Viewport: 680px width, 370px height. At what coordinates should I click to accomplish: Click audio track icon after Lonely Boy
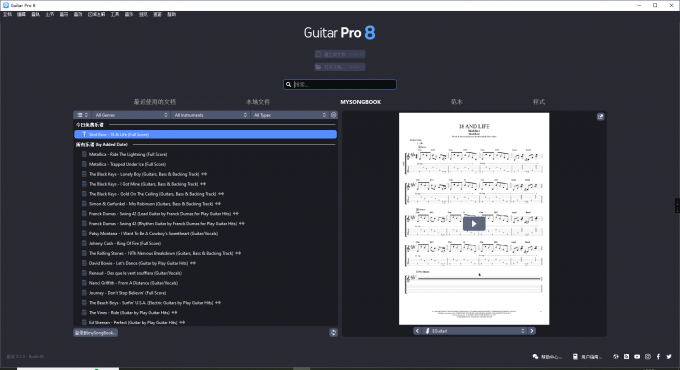tap(204, 174)
